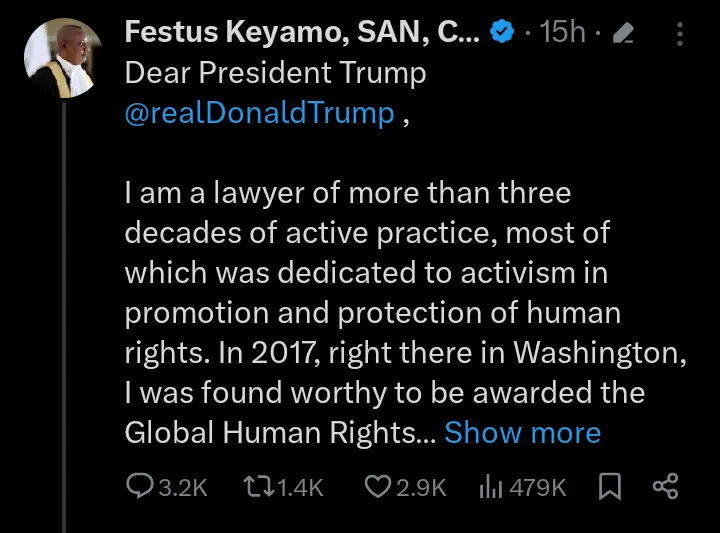Screen dimensions: 720x533
Task: Click the 2.9K likes count
Action: 419,487
